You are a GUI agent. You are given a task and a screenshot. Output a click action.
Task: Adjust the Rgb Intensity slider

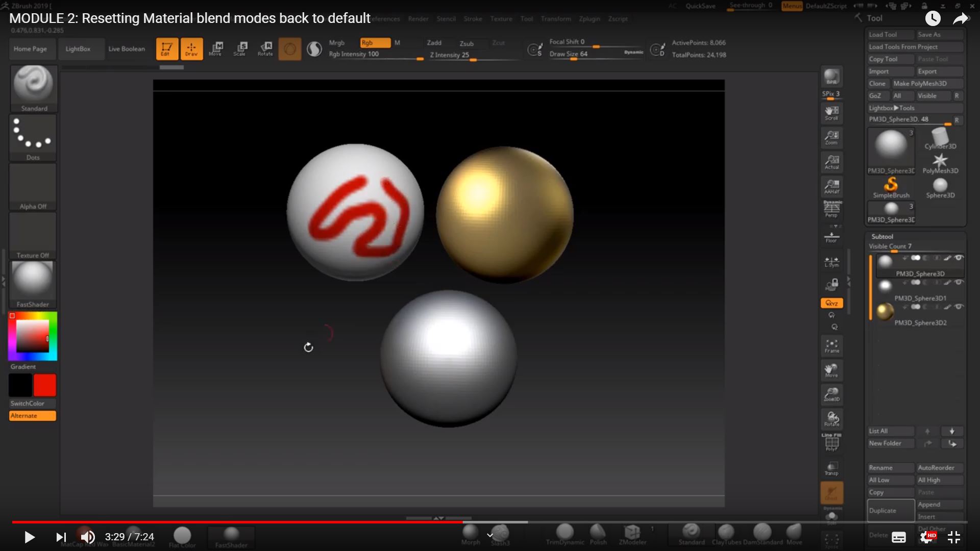coord(376,55)
